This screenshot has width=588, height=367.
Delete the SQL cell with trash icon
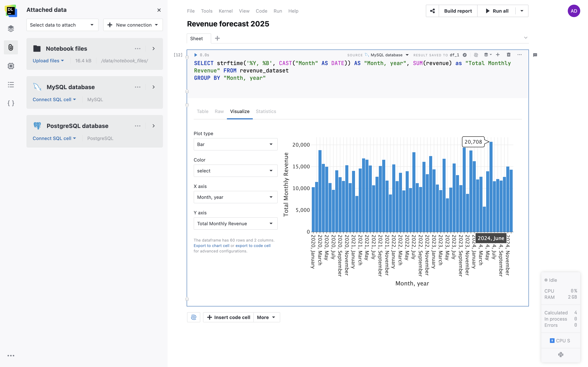coord(508,55)
